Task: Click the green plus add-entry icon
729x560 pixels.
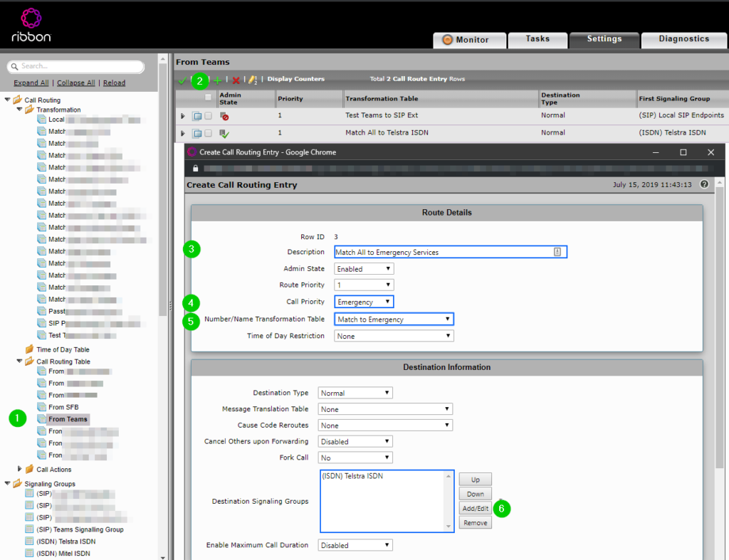Action: 217,80
